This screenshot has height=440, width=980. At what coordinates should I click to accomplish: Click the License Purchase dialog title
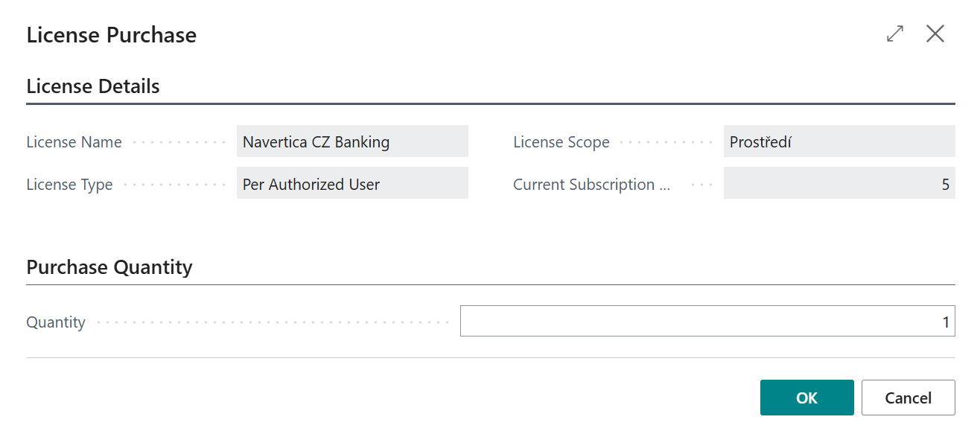(x=111, y=34)
